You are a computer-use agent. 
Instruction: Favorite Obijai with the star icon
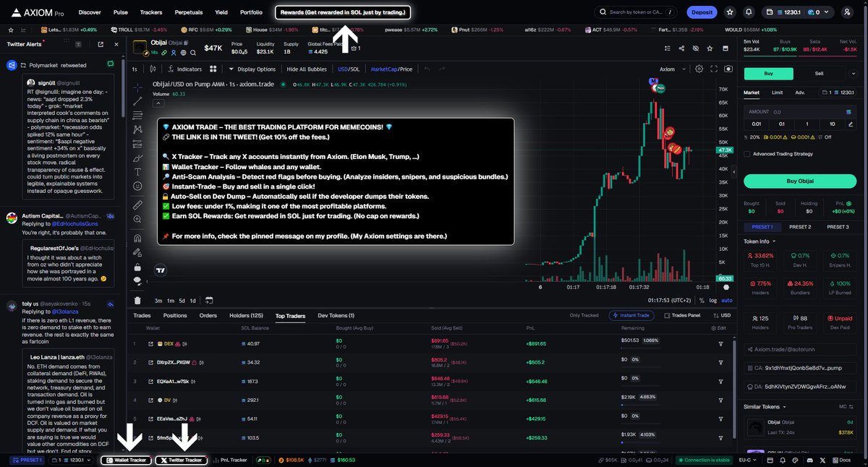click(x=709, y=48)
